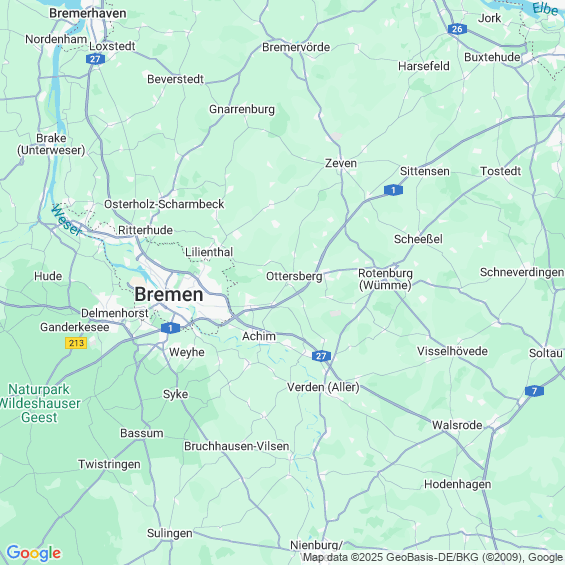
Task: Click the A27 highway shield near Loxstedt
Action: pyautogui.click(x=95, y=59)
